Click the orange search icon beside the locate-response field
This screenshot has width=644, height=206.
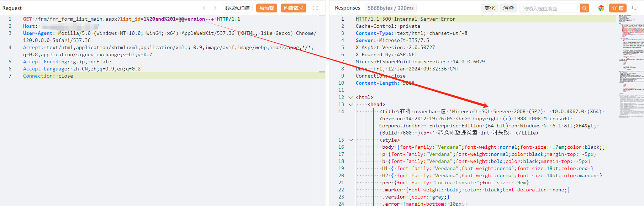pos(585,8)
